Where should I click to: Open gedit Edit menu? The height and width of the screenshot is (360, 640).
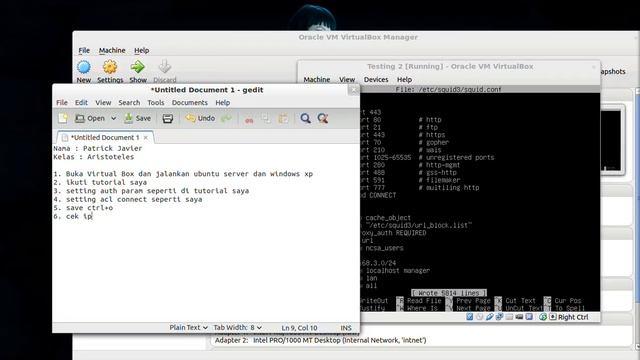coord(81,102)
